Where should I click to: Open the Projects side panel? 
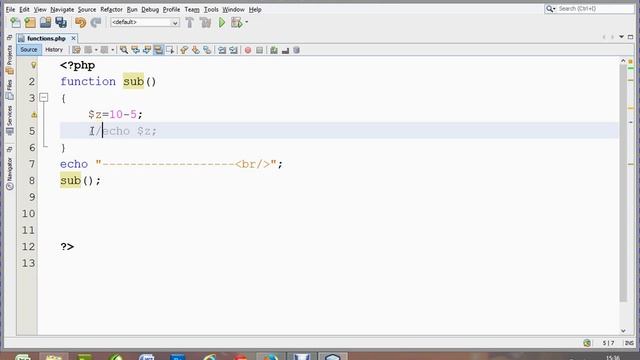click(10, 60)
